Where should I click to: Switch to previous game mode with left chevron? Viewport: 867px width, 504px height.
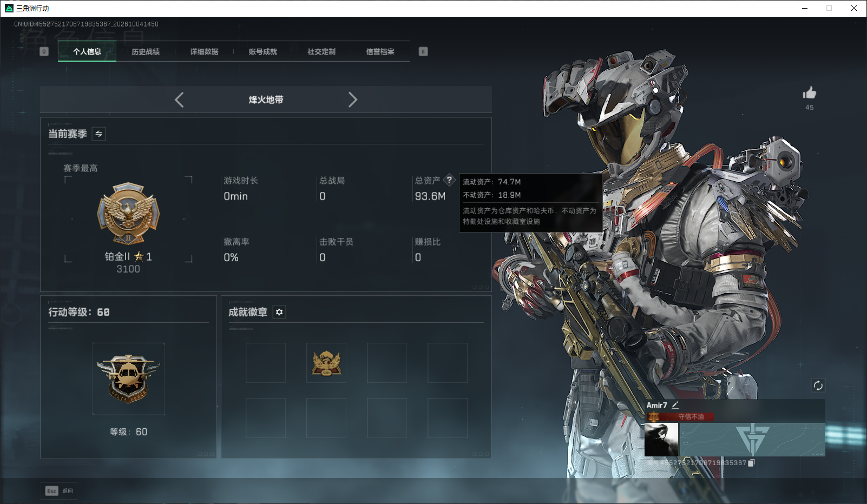pos(180,100)
